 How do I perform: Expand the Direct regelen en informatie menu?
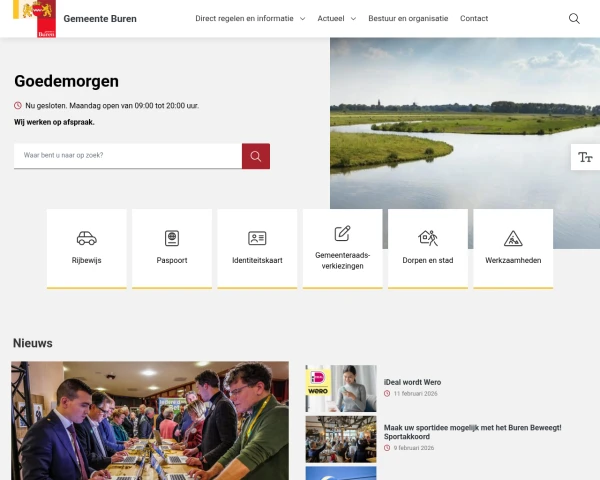point(250,18)
